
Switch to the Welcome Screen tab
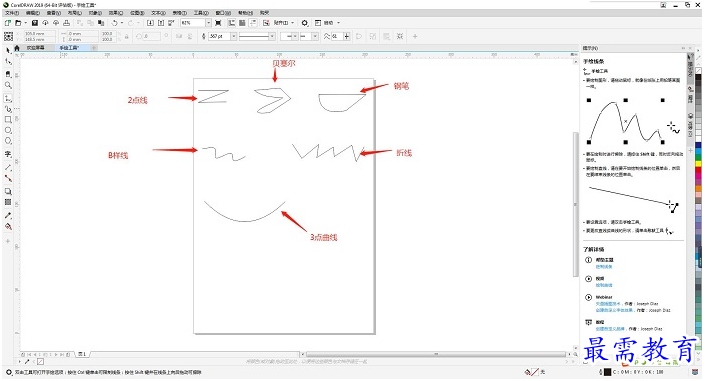click(x=35, y=48)
